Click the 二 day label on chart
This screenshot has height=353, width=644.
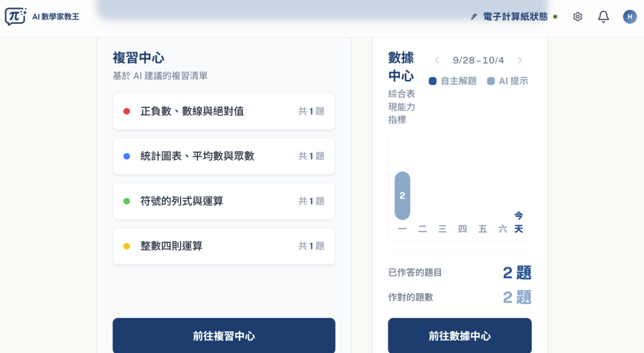point(423,229)
